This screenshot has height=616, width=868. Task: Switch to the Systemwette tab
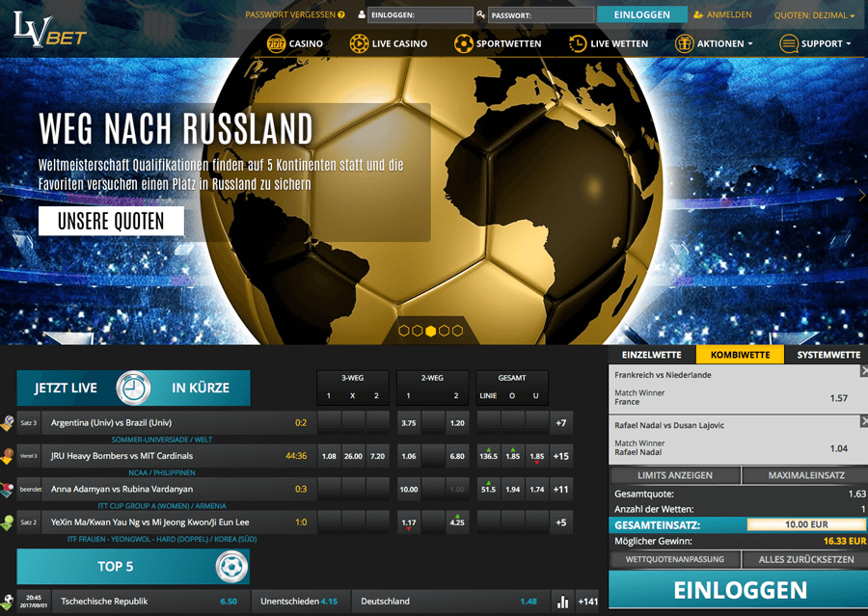[828, 355]
